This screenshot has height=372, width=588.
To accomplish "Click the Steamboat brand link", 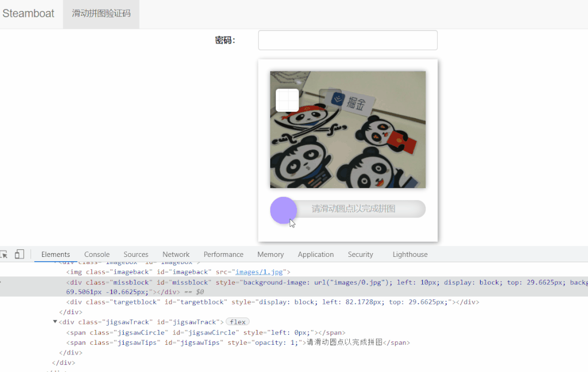I will pos(28,14).
